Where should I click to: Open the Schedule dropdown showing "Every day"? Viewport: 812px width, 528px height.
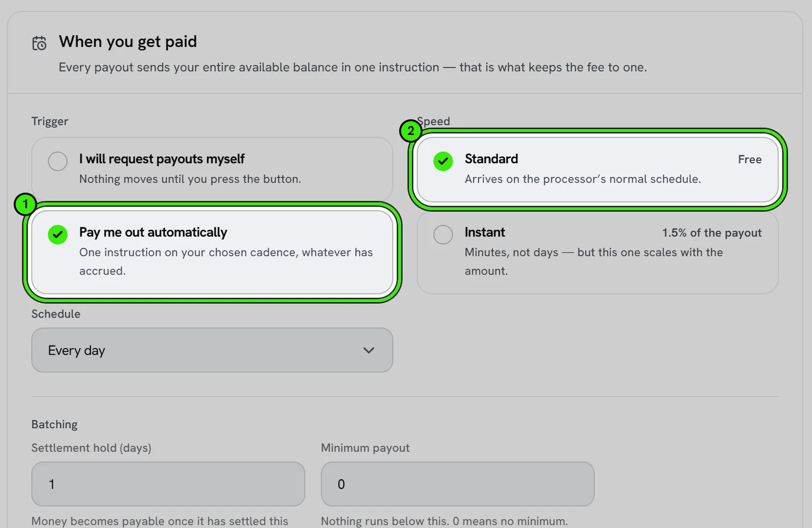pyautogui.click(x=212, y=350)
